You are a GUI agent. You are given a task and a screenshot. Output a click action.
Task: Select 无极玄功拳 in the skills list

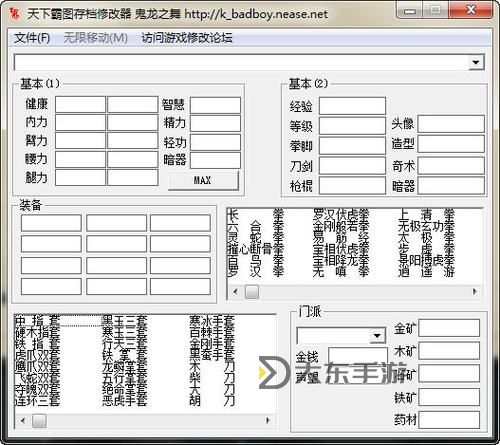click(426, 226)
